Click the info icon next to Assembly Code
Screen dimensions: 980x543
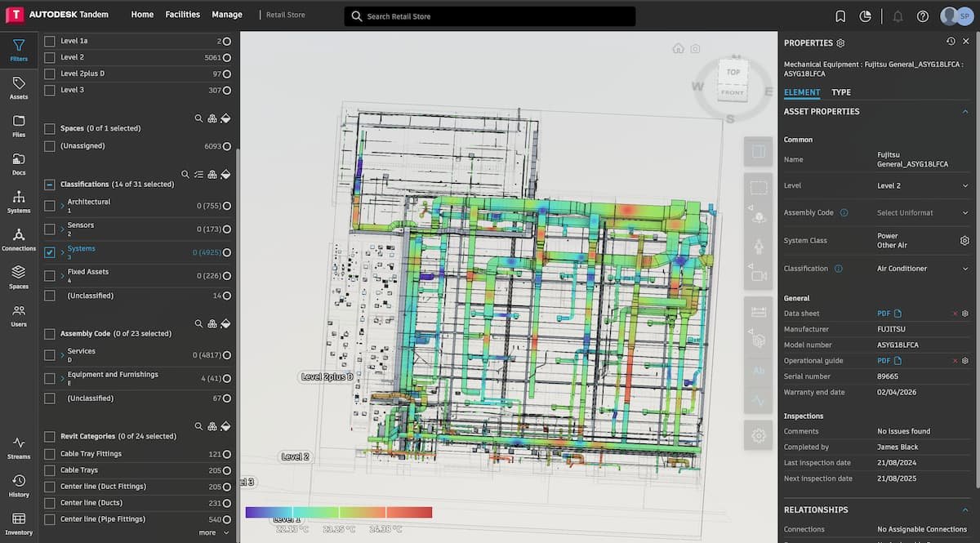(844, 212)
